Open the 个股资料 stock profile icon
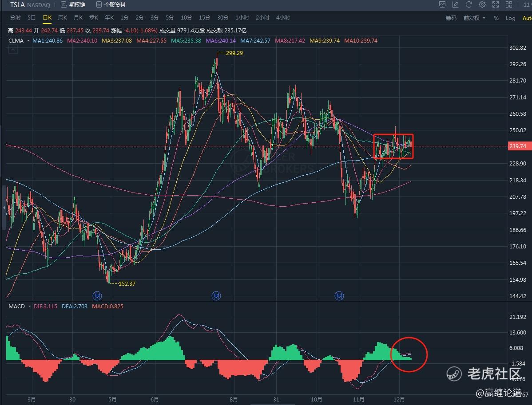 coord(99,5)
